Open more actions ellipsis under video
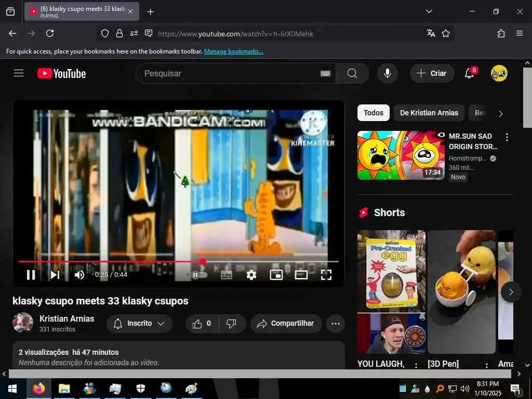The image size is (532, 399). 336,324
